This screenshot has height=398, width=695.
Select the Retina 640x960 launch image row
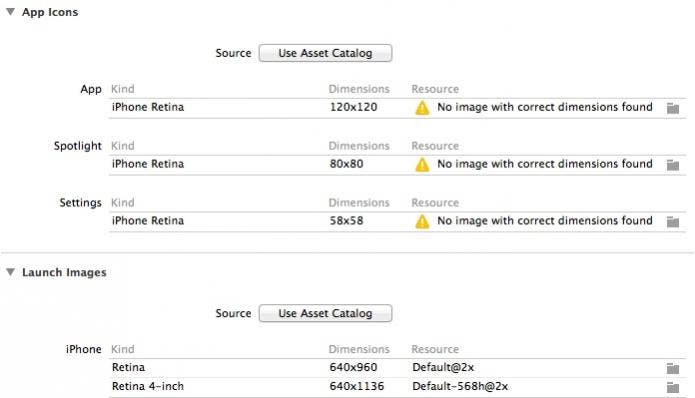(397, 368)
